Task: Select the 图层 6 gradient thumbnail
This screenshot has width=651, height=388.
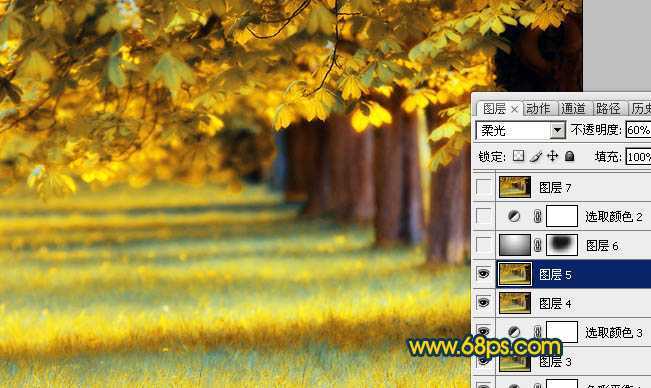Action: (x=515, y=245)
